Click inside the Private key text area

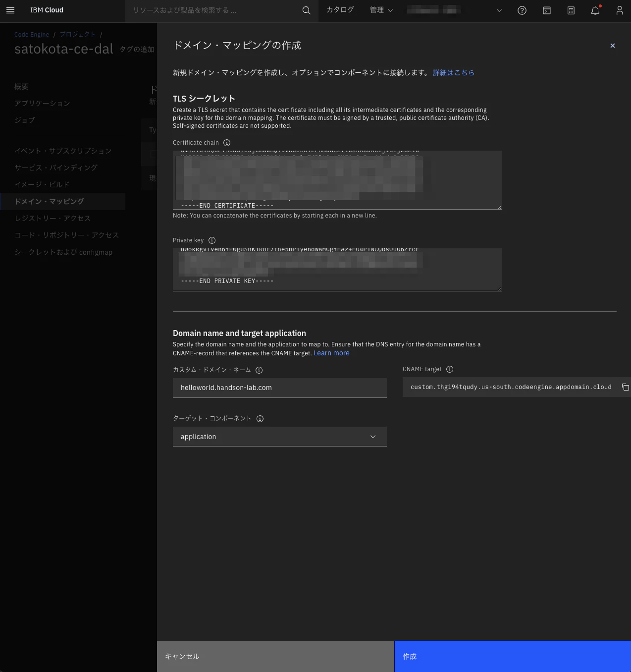pos(337,270)
